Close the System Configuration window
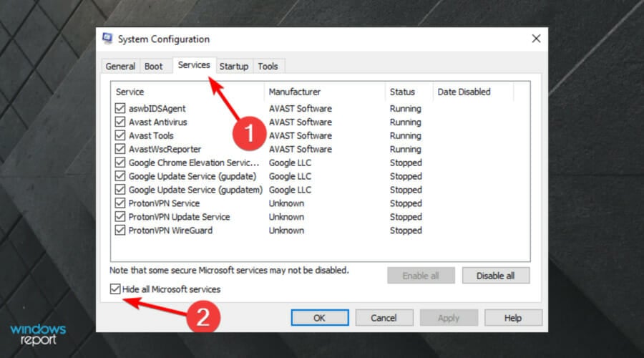Viewport: 644px width, 358px height. [536, 39]
